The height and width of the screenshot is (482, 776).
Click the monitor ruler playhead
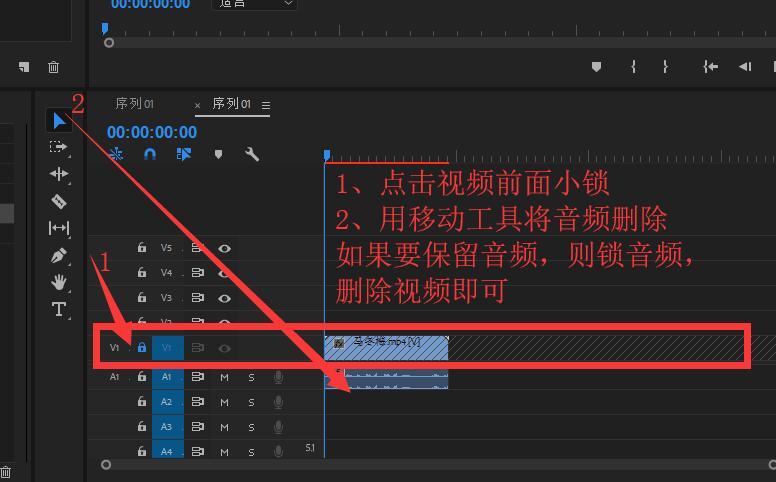[105, 28]
